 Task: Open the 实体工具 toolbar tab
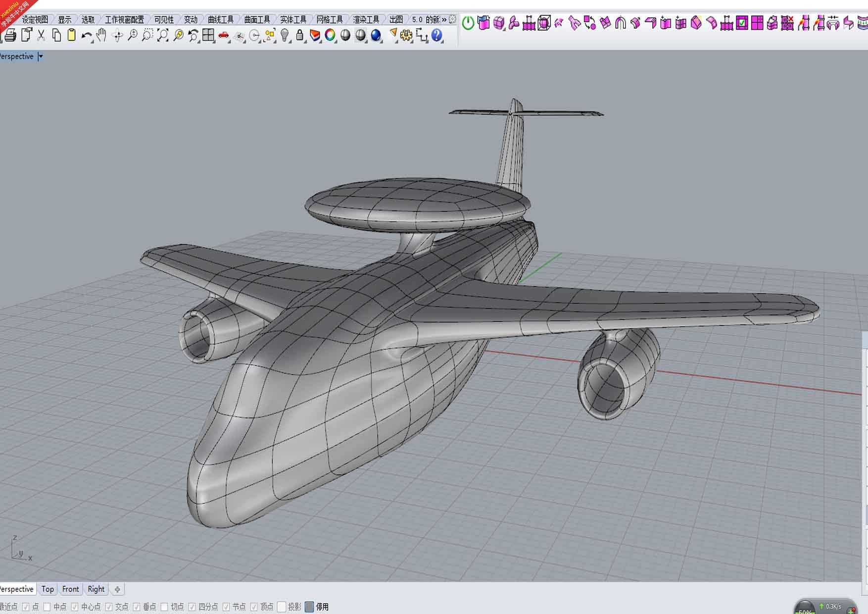pyautogui.click(x=293, y=19)
